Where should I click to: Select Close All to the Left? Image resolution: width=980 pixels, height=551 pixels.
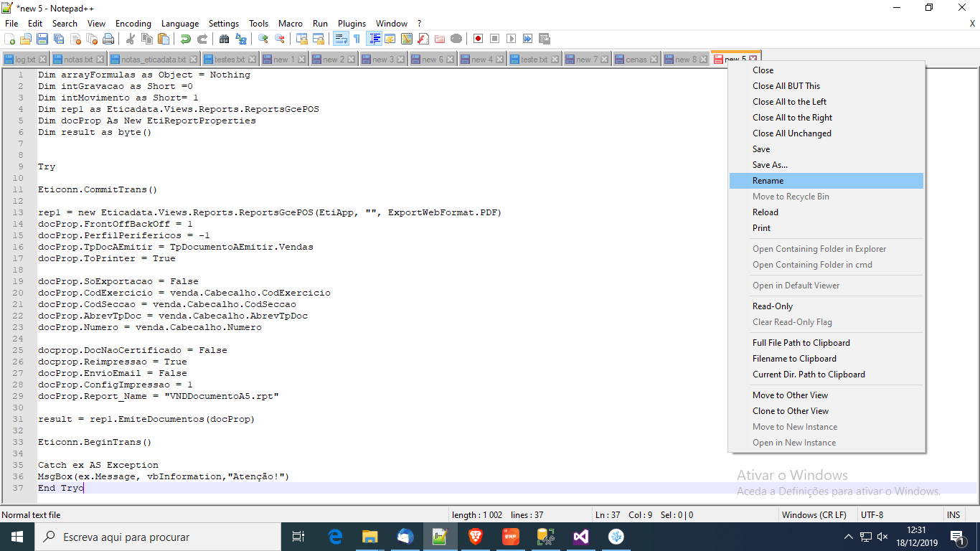(826, 102)
